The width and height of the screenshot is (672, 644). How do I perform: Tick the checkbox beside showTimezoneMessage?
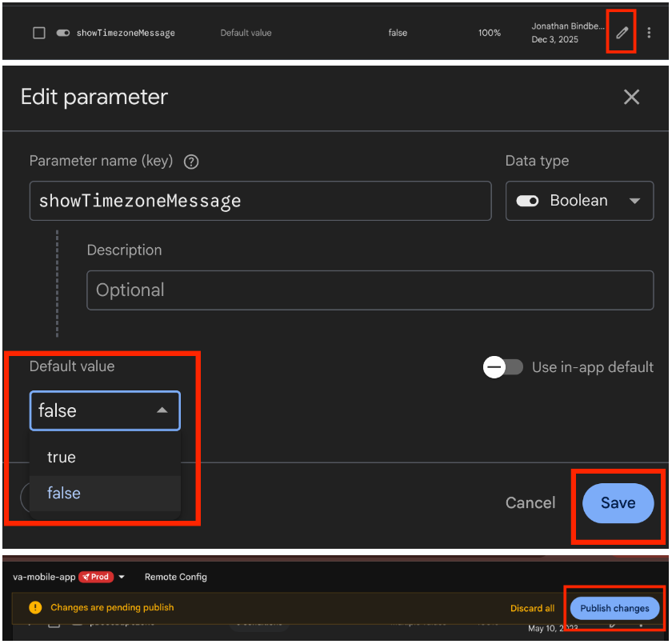tap(39, 33)
